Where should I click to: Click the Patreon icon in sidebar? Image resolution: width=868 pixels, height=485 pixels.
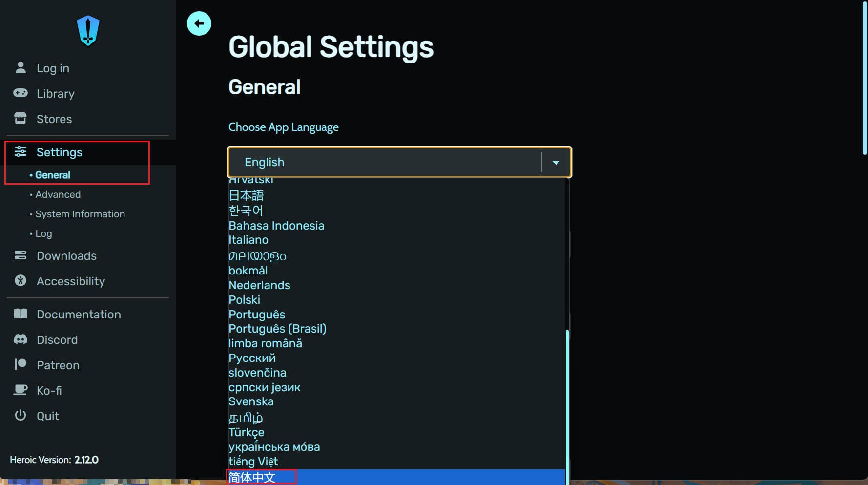point(21,365)
